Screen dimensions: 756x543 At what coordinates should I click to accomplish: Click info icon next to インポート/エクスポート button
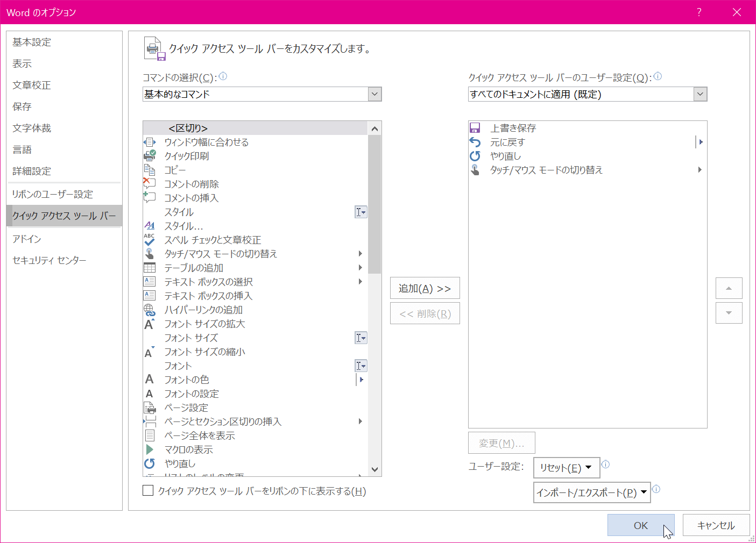point(656,489)
